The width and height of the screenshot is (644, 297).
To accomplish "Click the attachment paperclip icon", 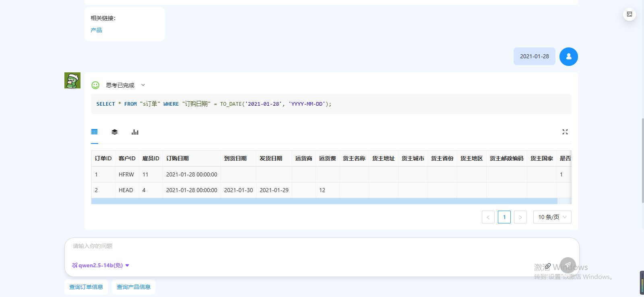I will pyautogui.click(x=548, y=266).
